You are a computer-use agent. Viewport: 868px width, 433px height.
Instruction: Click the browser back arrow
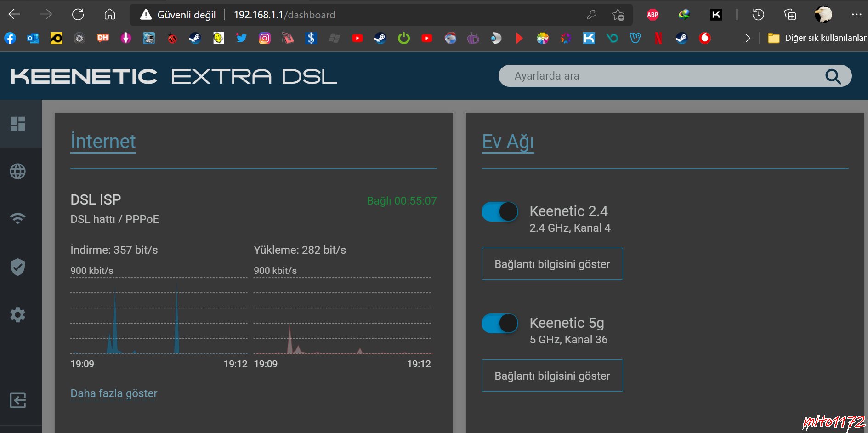[x=14, y=15]
